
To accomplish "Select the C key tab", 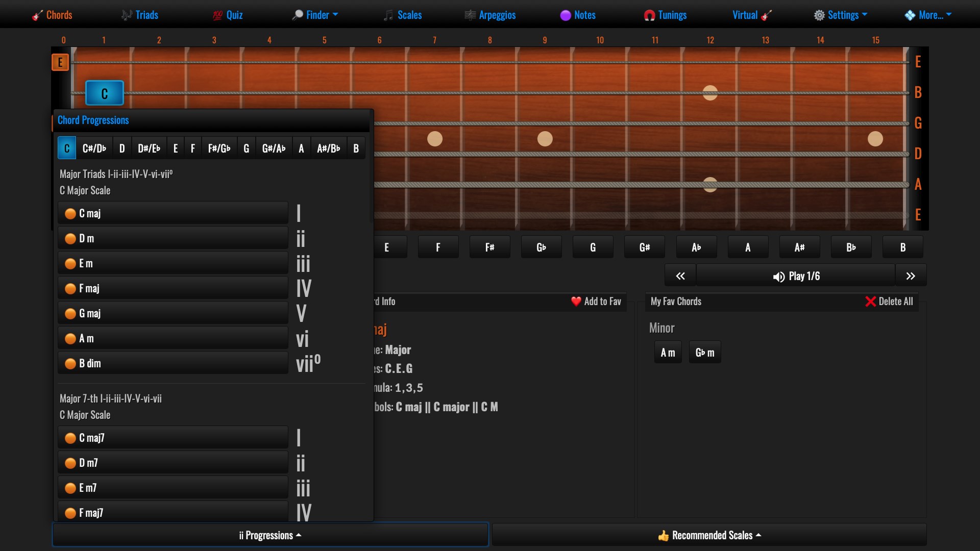I will pyautogui.click(x=67, y=148).
